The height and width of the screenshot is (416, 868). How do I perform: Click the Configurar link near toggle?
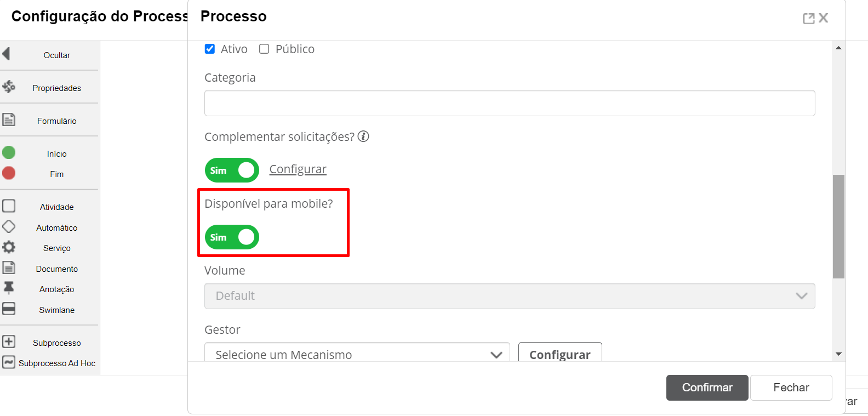coord(298,169)
